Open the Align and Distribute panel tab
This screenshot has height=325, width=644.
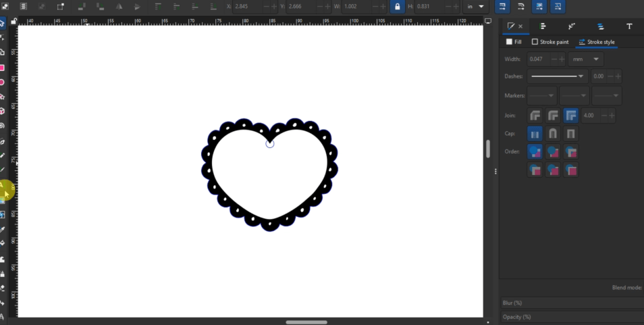pyautogui.click(x=543, y=26)
